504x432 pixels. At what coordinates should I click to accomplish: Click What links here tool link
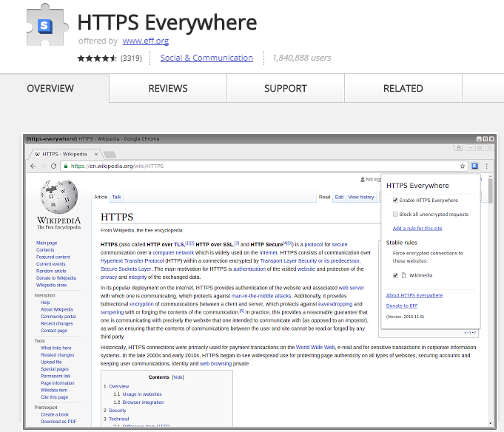[x=56, y=348]
